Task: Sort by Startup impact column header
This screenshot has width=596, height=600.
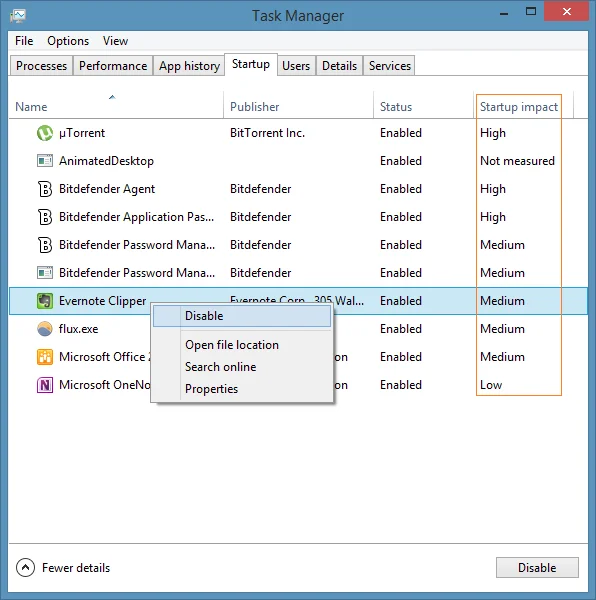Action: point(519,107)
